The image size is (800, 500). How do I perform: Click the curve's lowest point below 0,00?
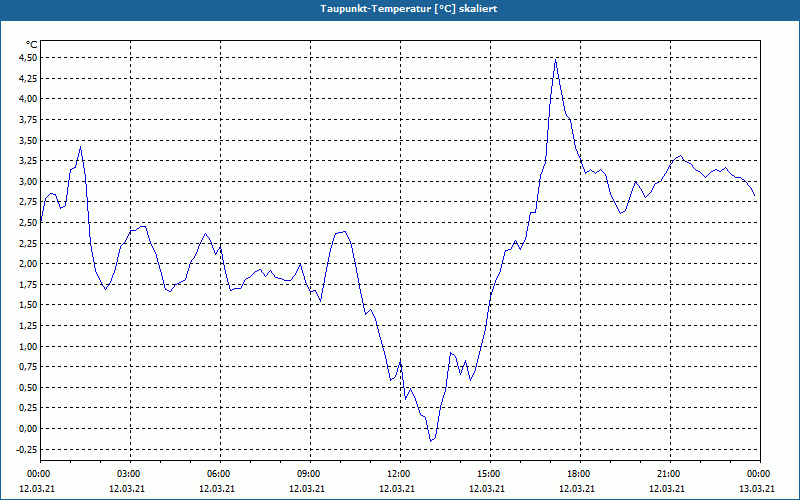click(x=431, y=441)
